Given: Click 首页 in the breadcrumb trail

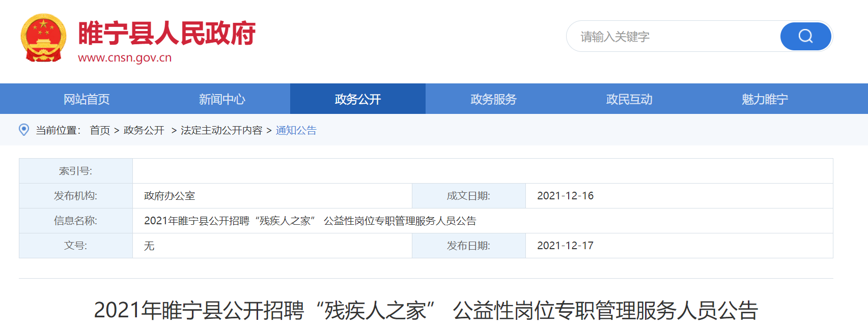Looking at the screenshot, I should 100,131.
